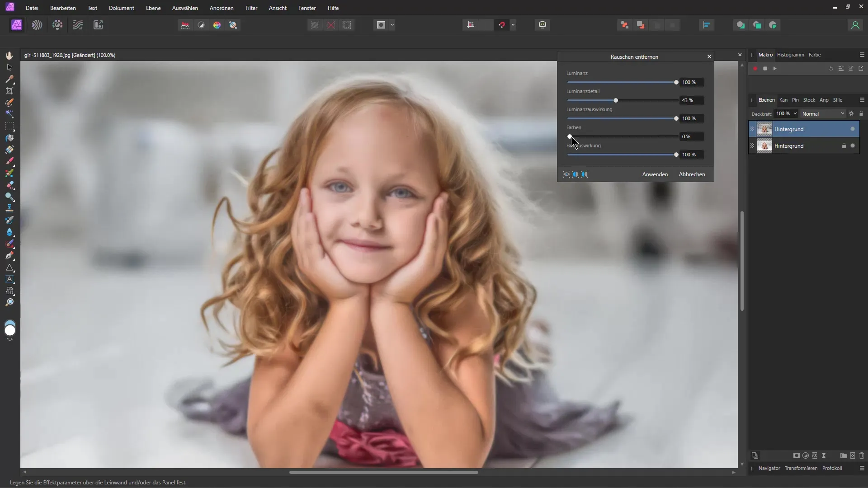Enable mirror split preview in denoise dialog
Image resolution: width=868 pixels, height=488 pixels.
[585, 174]
